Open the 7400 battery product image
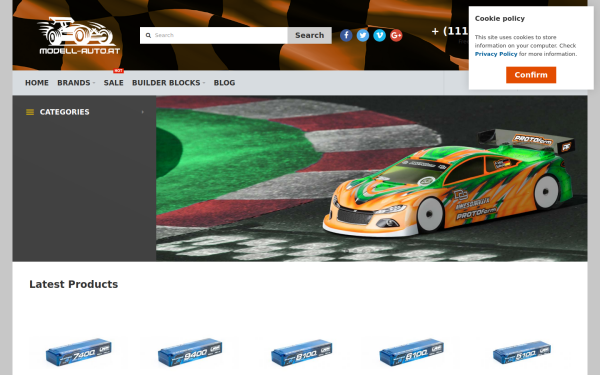This screenshot has height=375, width=600. (78, 352)
